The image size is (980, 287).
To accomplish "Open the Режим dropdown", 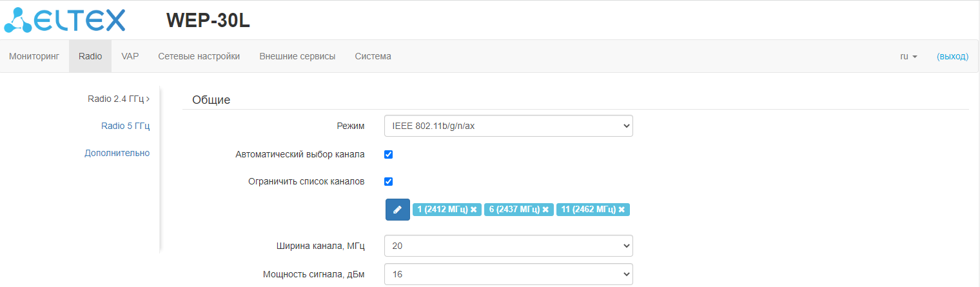I will pyautogui.click(x=508, y=126).
